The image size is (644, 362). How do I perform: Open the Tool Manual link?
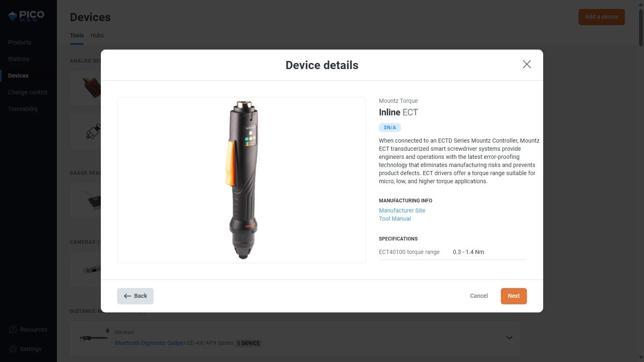[x=394, y=219]
